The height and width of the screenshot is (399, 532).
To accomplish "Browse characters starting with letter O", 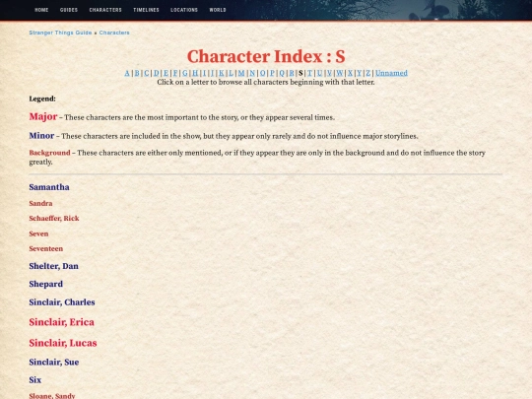I will pos(262,73).
